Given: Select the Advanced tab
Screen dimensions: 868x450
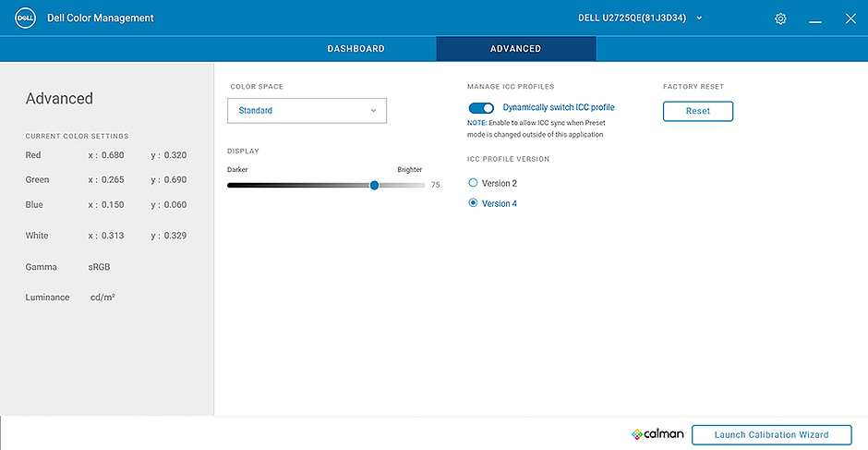Looking at the screenshot, I should (516, 49).
